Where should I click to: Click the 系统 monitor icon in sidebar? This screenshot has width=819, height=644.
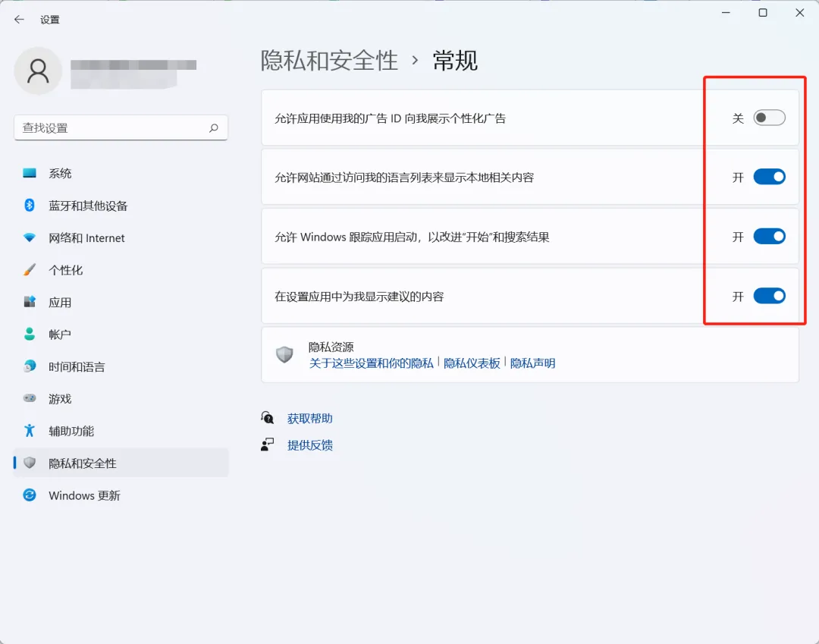click(x=30, y=174)
